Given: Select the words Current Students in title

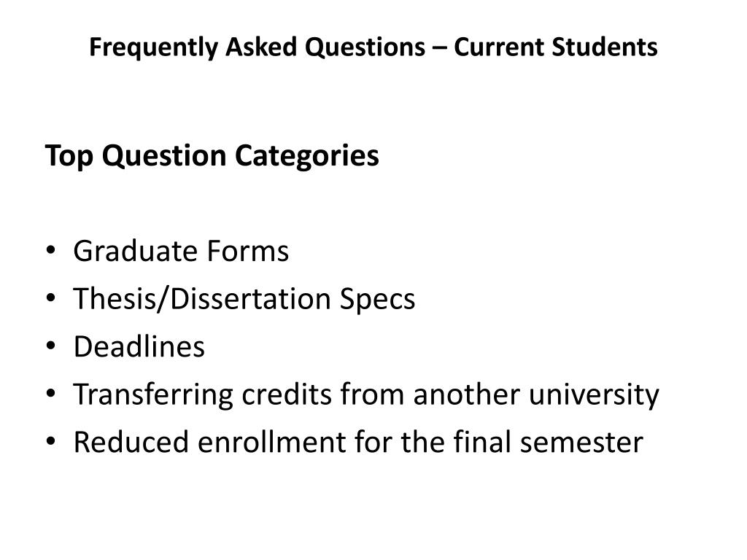Looking at the screenshot, I should [x=555, y=47].
